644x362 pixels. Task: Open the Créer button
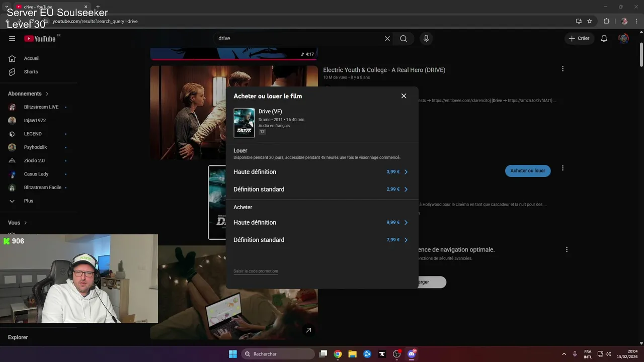(579, 39)
